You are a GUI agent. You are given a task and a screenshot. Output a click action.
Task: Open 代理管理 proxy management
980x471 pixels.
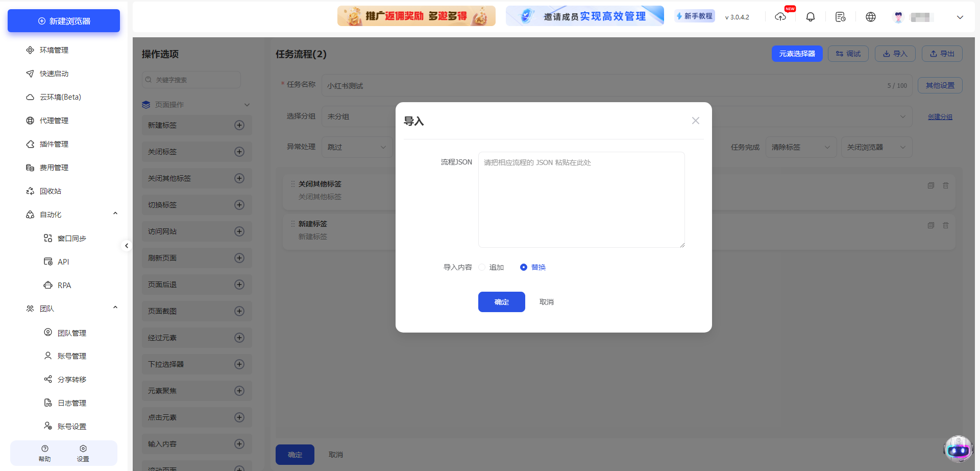click(53, 121)
